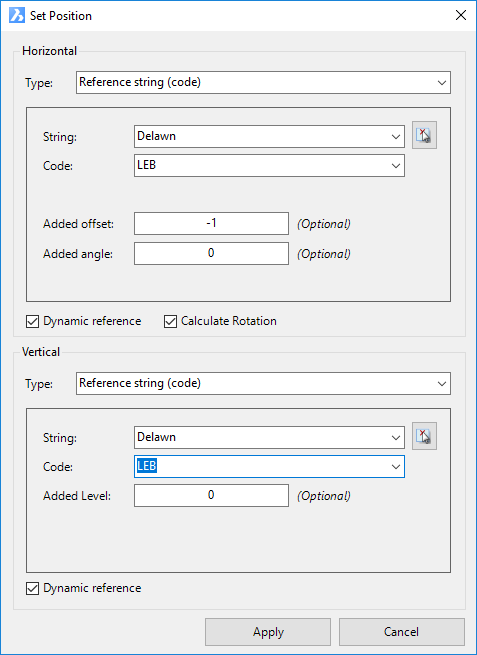
Task: Click the Set Position title bar text
Action: (x=61, y=16)
